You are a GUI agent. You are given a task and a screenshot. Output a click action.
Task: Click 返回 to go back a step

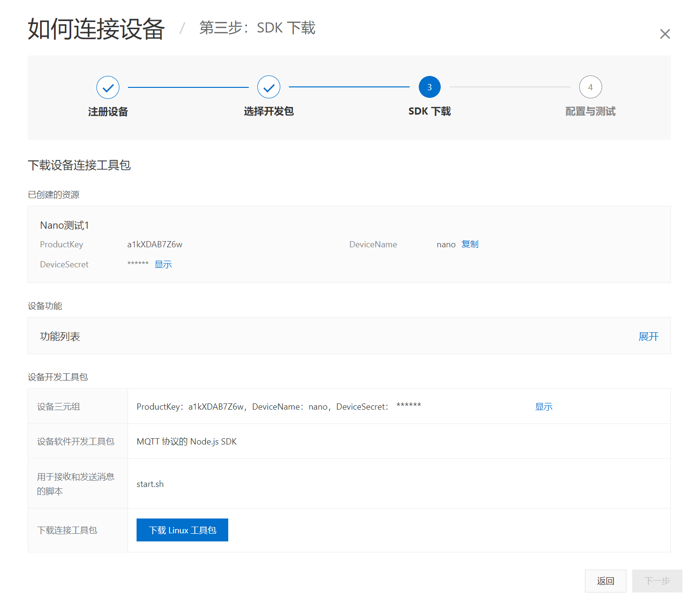coord(605,581)
